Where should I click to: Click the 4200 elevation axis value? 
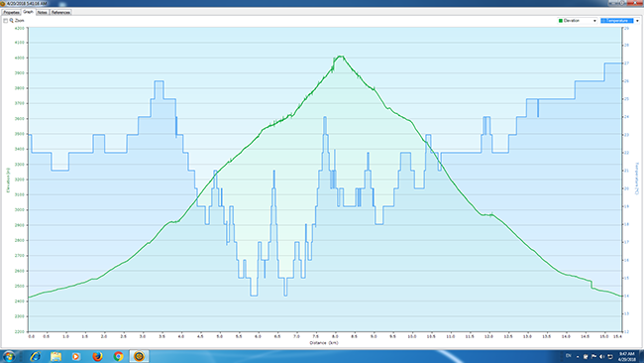pos(19,29)
